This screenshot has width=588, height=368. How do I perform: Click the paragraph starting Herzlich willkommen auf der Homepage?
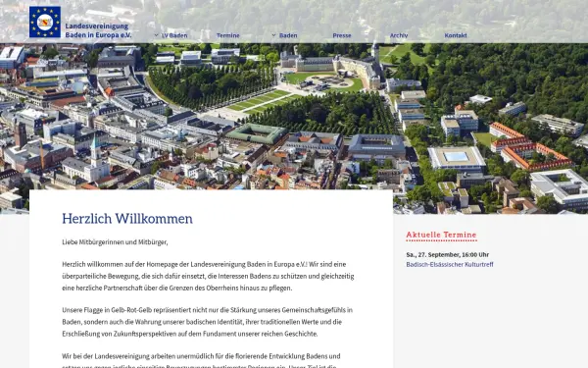[208, 276]
